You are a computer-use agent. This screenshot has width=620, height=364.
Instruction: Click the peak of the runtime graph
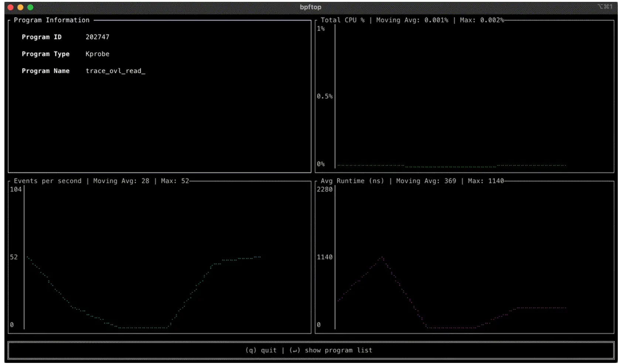point(382,257)
